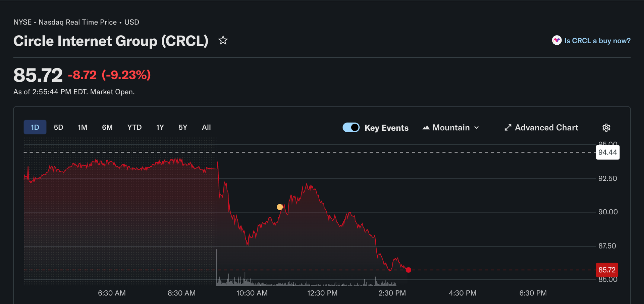This screenshot has height=304, width=644.
Task: Open the Advanced Chart link
Action: tap(546, 128)
